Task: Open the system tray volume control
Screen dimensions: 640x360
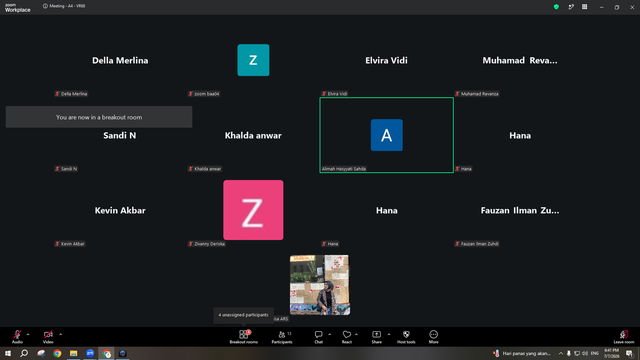Action: (x=585, y=353)
